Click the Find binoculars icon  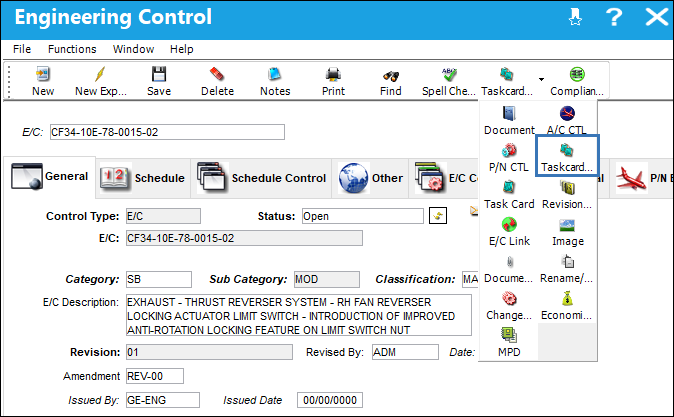pyautogui.click(x=391, y=76)
